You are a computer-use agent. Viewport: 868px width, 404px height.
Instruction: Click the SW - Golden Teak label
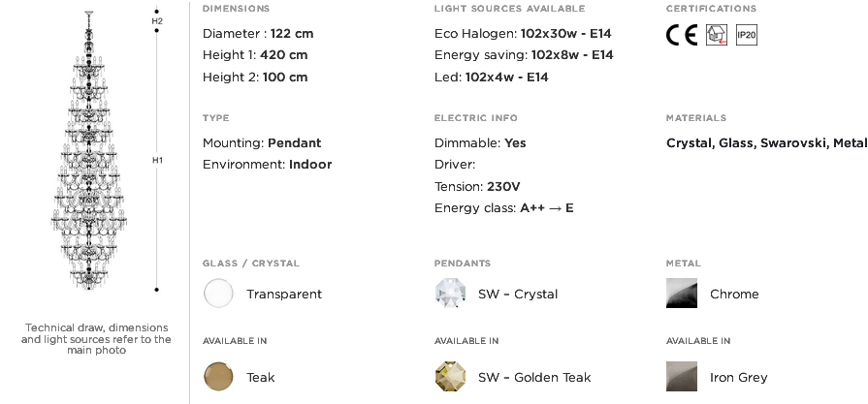(x=534, y=378)
